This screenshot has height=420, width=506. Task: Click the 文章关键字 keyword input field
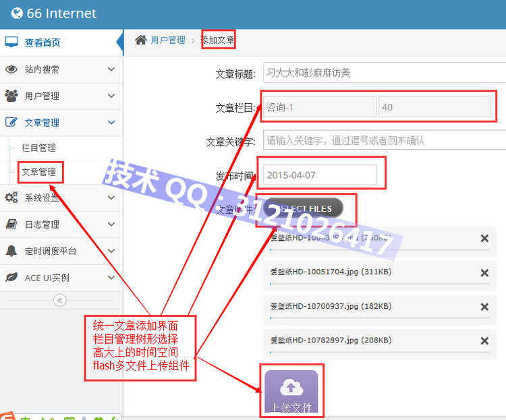385,140
